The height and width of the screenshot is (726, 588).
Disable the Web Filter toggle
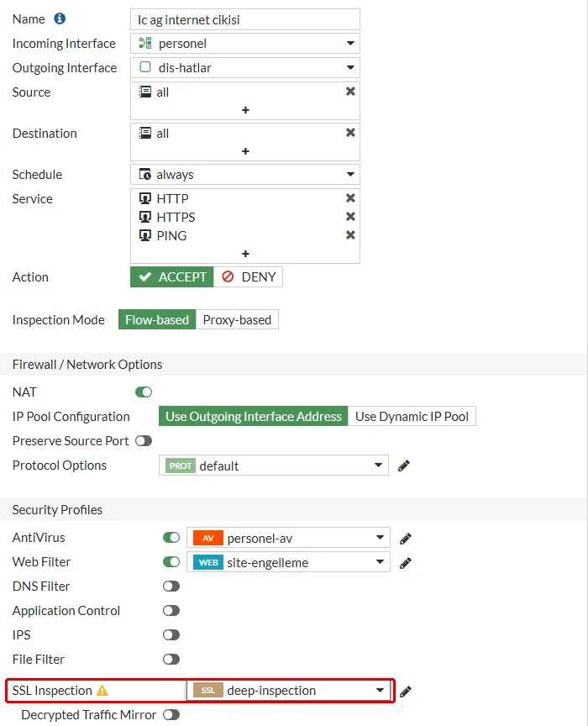tap(171, 561)
